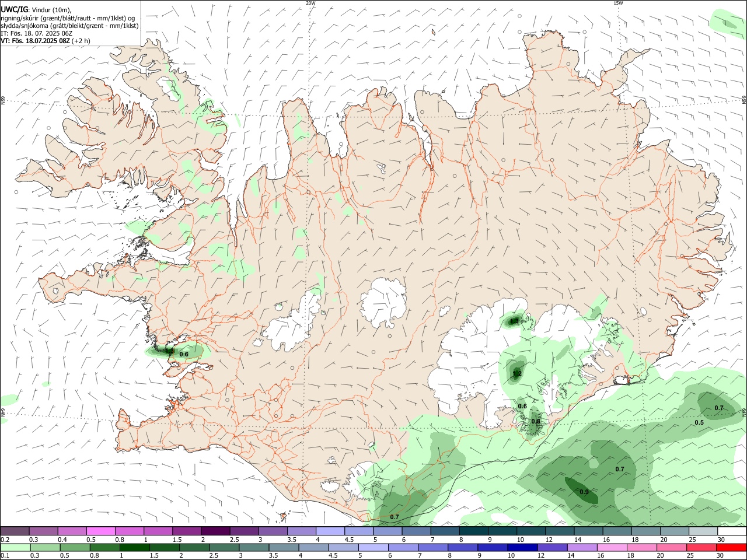The image size is (747, 560).
Task: Pick the deep navy swatch between 10 and 12, lower legend
Action: click(x=522, y=547)
